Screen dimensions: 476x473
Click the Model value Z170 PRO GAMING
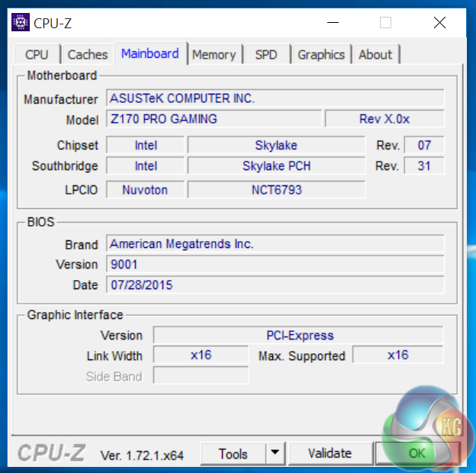[x=214, y=119]
